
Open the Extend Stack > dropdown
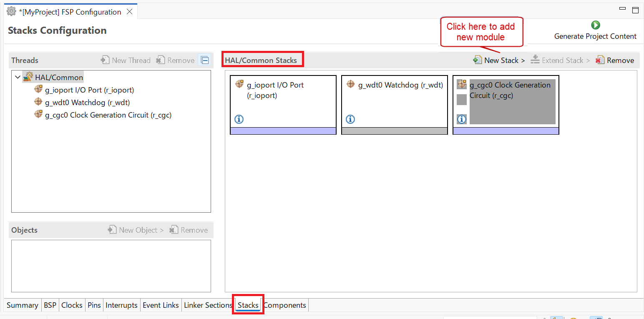point(560,60)
